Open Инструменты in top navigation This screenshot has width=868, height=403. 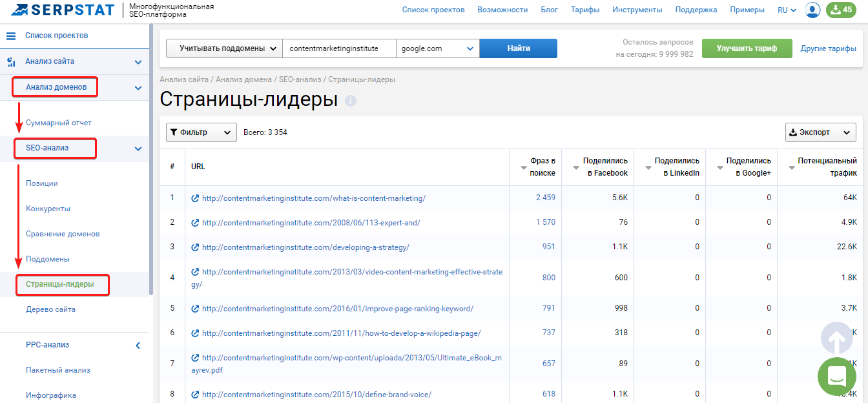[x=637, y=10]
